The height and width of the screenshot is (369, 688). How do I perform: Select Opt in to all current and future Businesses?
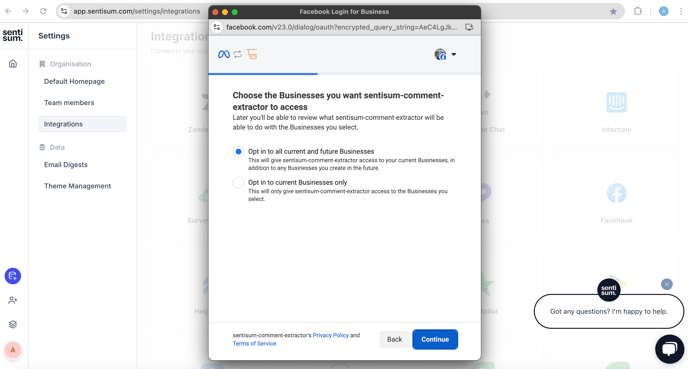[238, 151]
